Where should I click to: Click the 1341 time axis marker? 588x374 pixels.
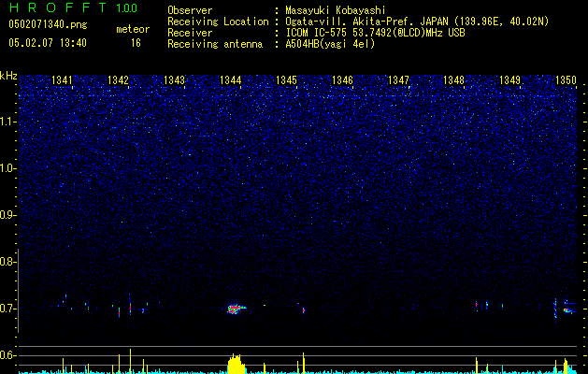(x=62, y=79)
